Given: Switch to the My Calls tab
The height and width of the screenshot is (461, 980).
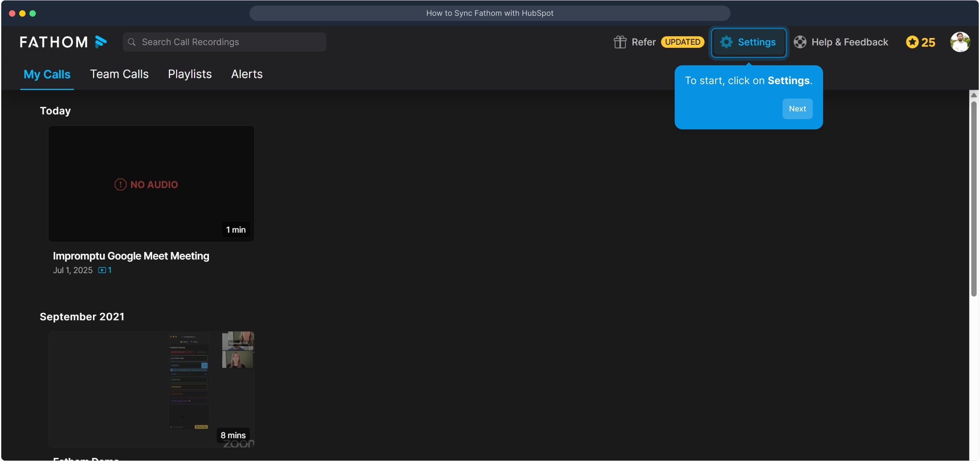Looking at the screenshot, I should [47, 74].
